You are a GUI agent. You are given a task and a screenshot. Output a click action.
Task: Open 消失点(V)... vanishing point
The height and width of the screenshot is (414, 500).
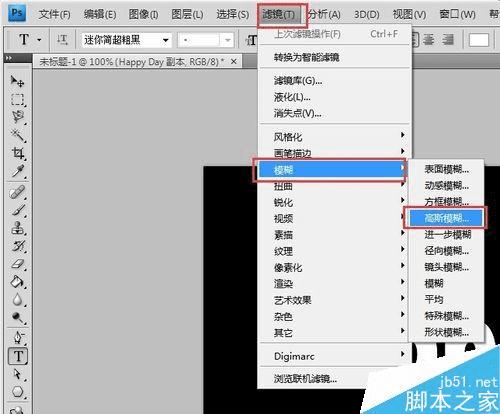(x=335, y=113)
